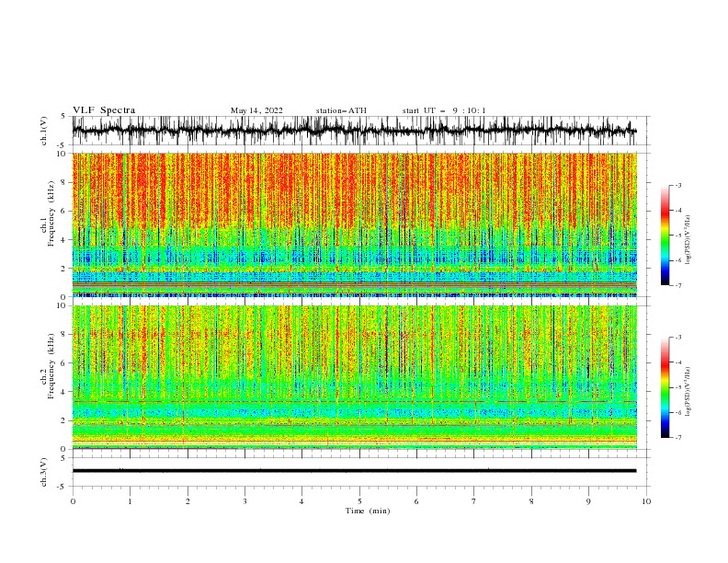
Task: Click the color bar beside ch.2 spectrogram
Action: coord(665,387)
